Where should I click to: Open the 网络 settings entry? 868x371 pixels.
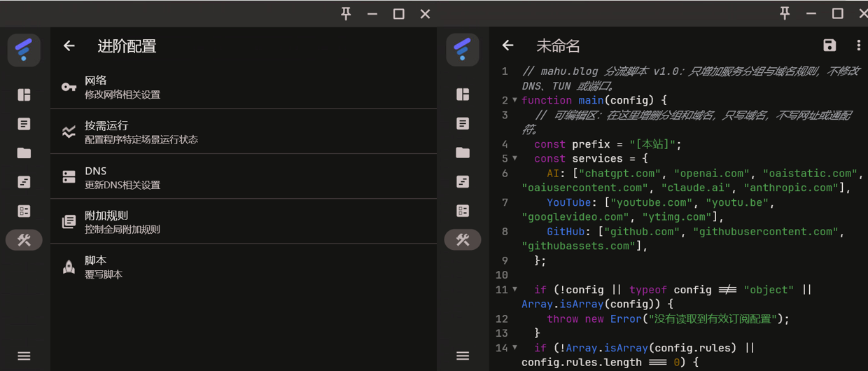[x=244, y=87]
